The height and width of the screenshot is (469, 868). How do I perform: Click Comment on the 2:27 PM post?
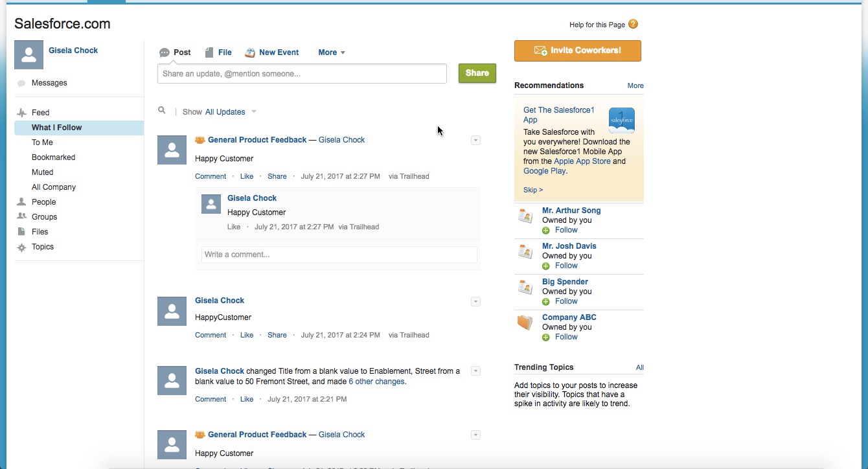(211, 176)
